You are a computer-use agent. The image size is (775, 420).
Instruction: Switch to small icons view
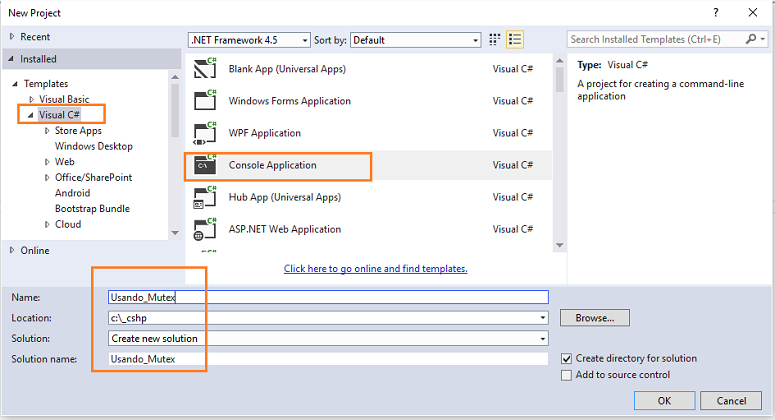tap(494, 40)
